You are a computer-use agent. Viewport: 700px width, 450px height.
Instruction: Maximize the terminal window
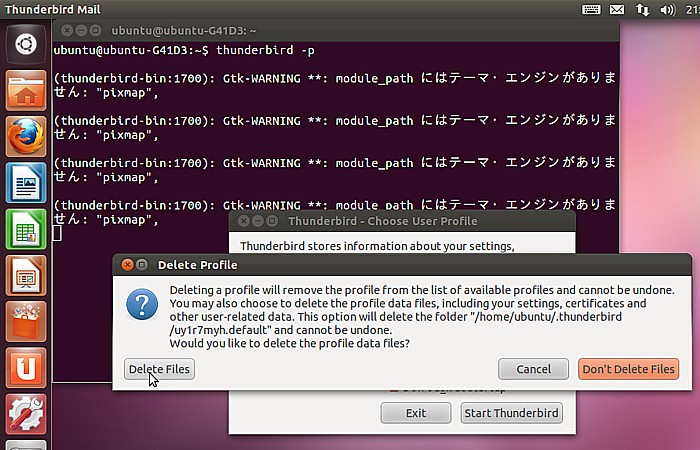pyautogui.click(x=96, y=30)
